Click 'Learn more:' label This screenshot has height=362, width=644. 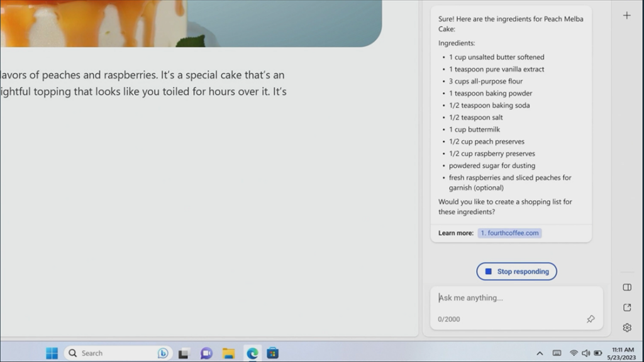(x=456, y=233)
